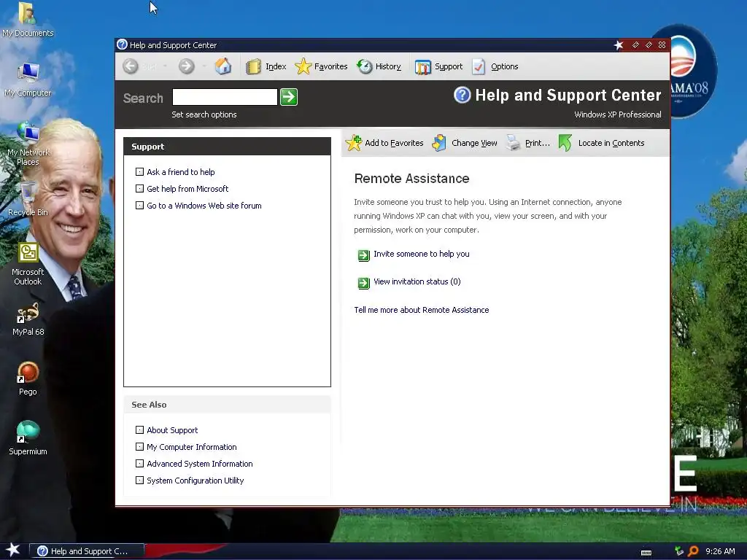Open the star Start button on taskbar
Screen dimensions: 747x560
(13, 551)
